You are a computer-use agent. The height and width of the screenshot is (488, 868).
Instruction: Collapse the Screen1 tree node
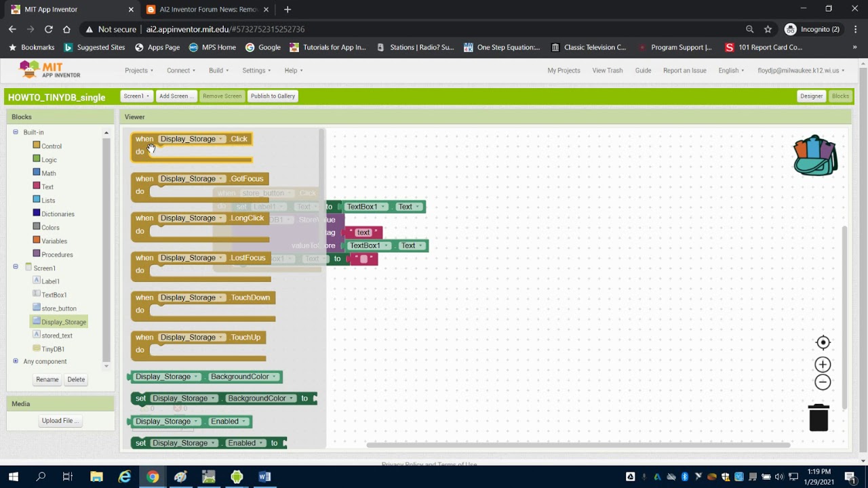(x=16, y=267)
